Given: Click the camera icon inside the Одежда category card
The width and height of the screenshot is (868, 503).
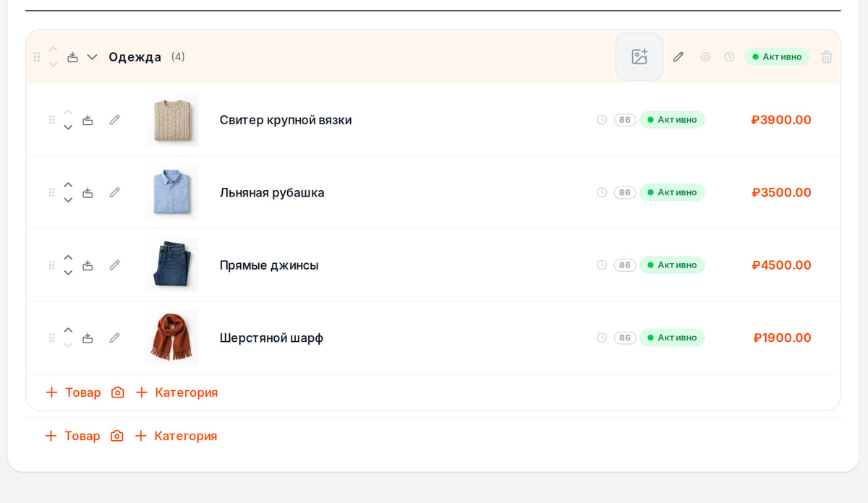Looking at the screenshot, I should pyautogui.click(x=118, y=392).
